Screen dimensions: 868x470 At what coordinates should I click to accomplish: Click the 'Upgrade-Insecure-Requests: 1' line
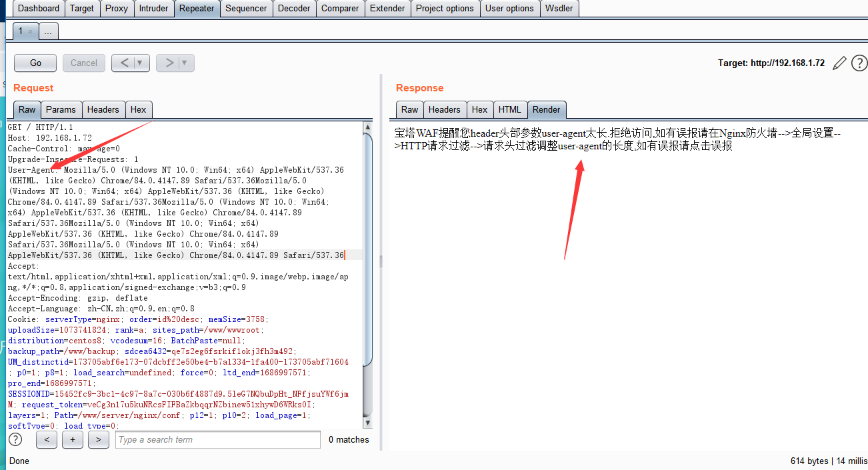(73, 159)
